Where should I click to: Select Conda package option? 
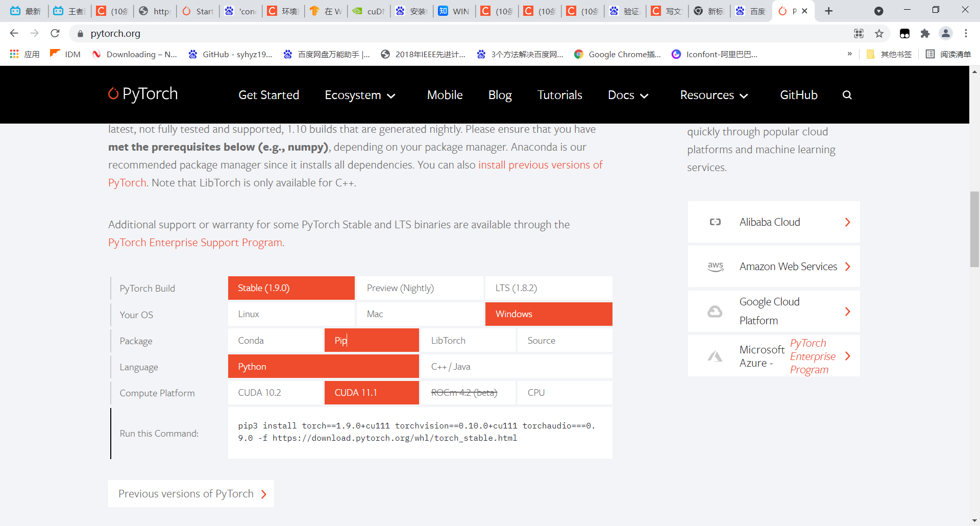click(276, 340)
